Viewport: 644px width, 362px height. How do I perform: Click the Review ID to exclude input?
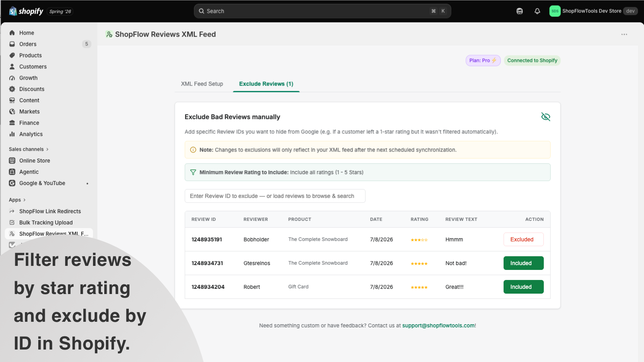click(275, 196)
